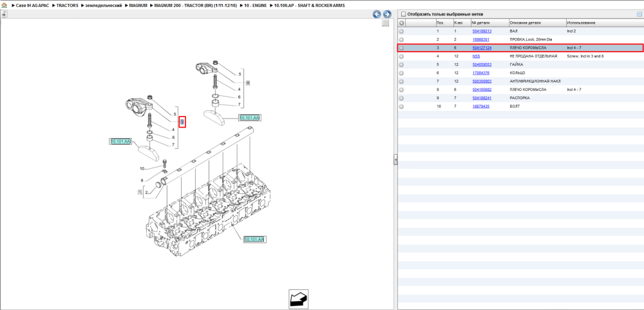Select the АНТИФРИКЦИОННАЯ НАКЛ description cell
Image resolution: width=644 pixels, height=310 pixels.
tap(535, 81)
